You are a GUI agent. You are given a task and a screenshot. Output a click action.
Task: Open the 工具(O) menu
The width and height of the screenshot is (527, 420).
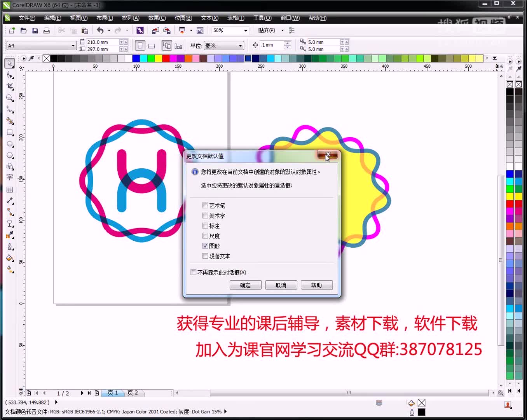coord(262,18)
